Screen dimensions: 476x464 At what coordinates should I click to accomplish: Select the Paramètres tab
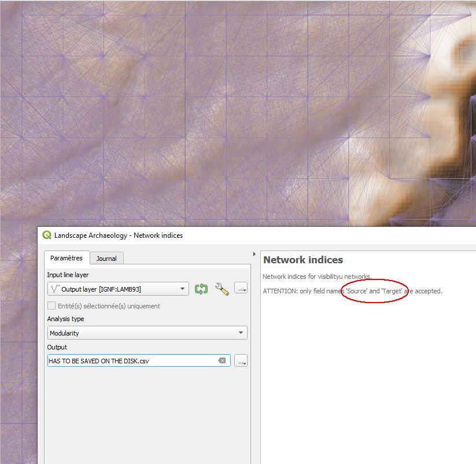[67, 258]
